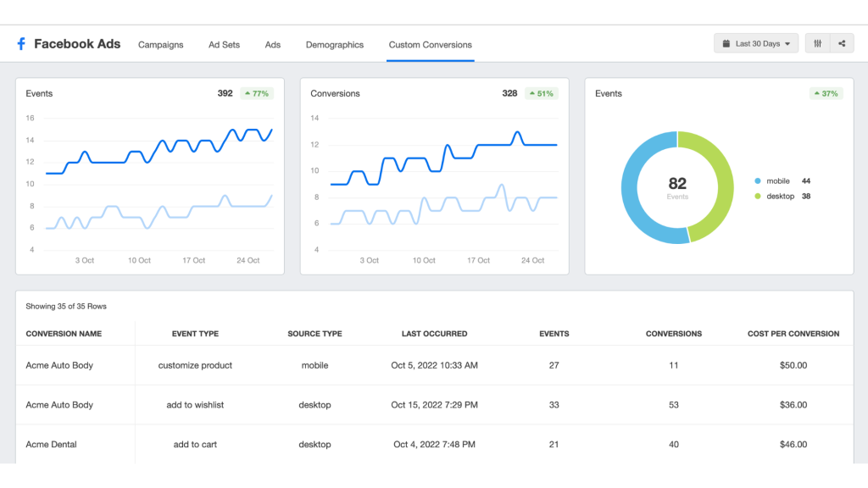Sort by Cost Per Conversion column header
868x488 pixels.
click(x=793, y=334)
